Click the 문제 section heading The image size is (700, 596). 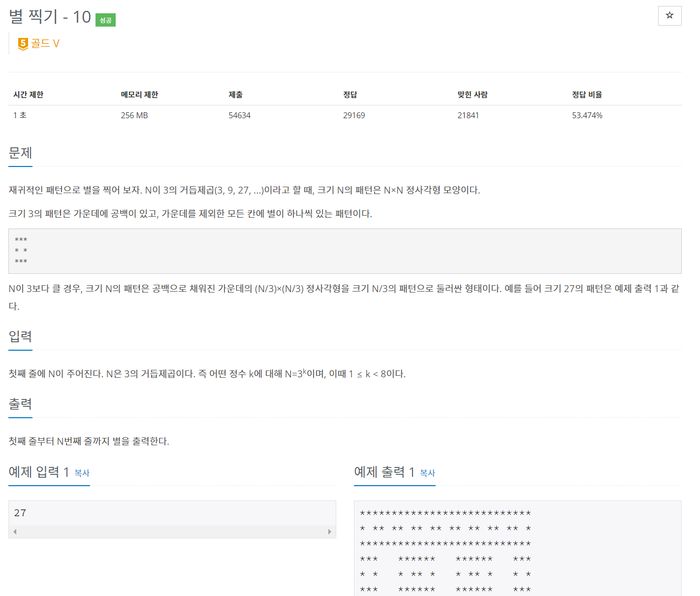tap(20, 153)
